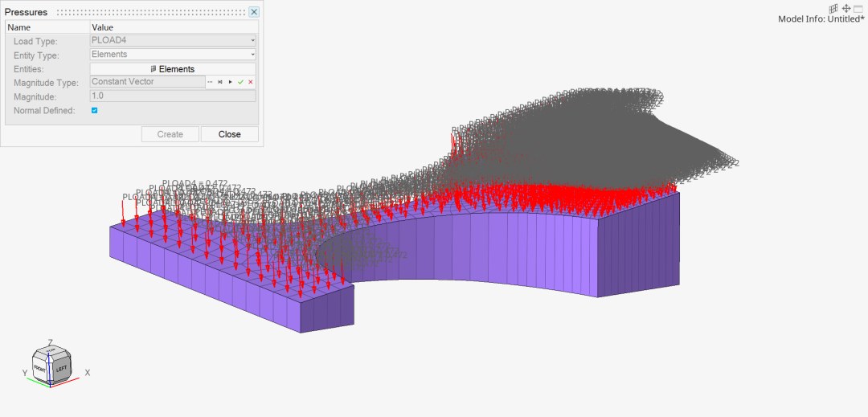Click the reset selection icon beside Constant Vector
Screen dimensions: 868x417
pyautogui.click(x=220, y=82)
